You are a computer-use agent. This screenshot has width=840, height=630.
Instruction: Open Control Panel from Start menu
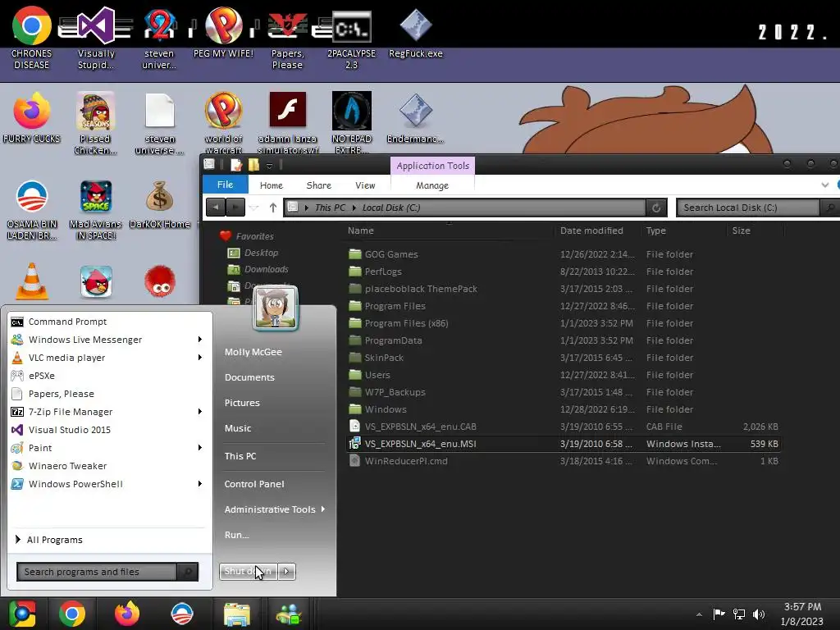pyautogui.click(x=254, y=484)
